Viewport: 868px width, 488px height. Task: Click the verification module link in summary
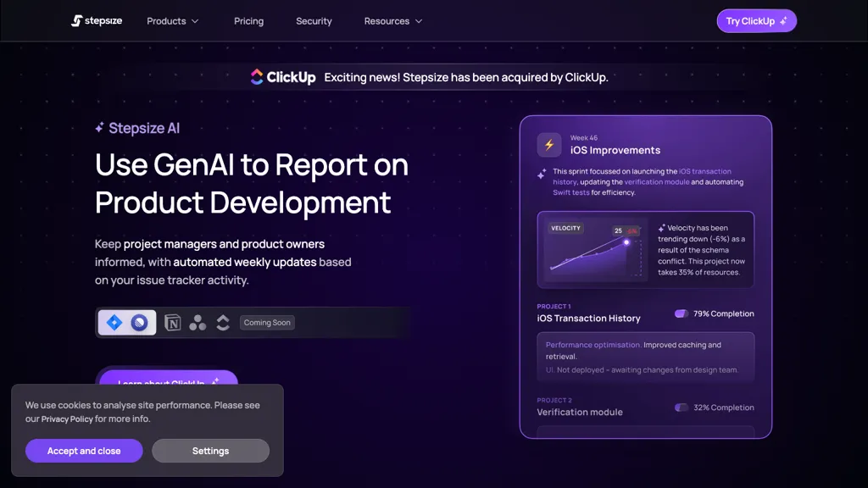pyautogui.click(x=657, y=182)
